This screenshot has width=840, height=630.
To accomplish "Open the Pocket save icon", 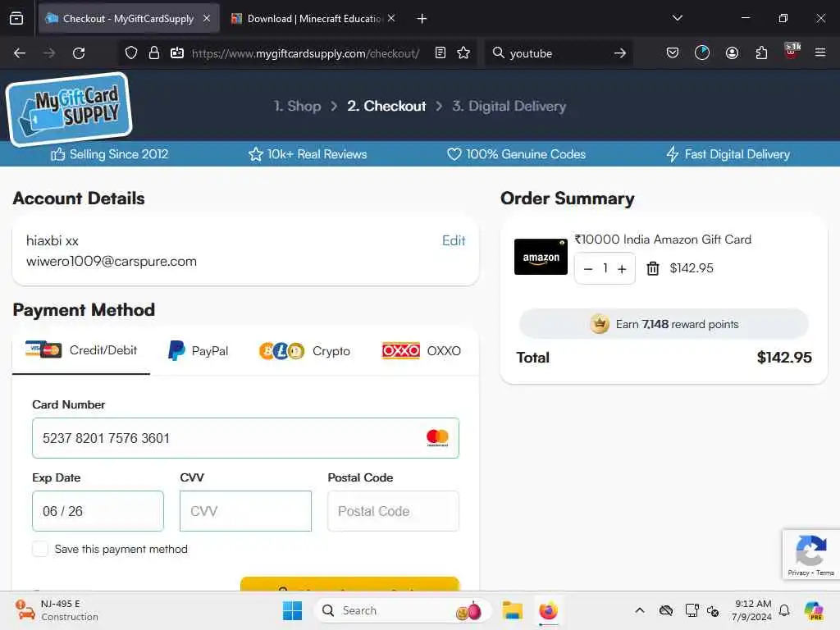I will click(x=673, y=53).
